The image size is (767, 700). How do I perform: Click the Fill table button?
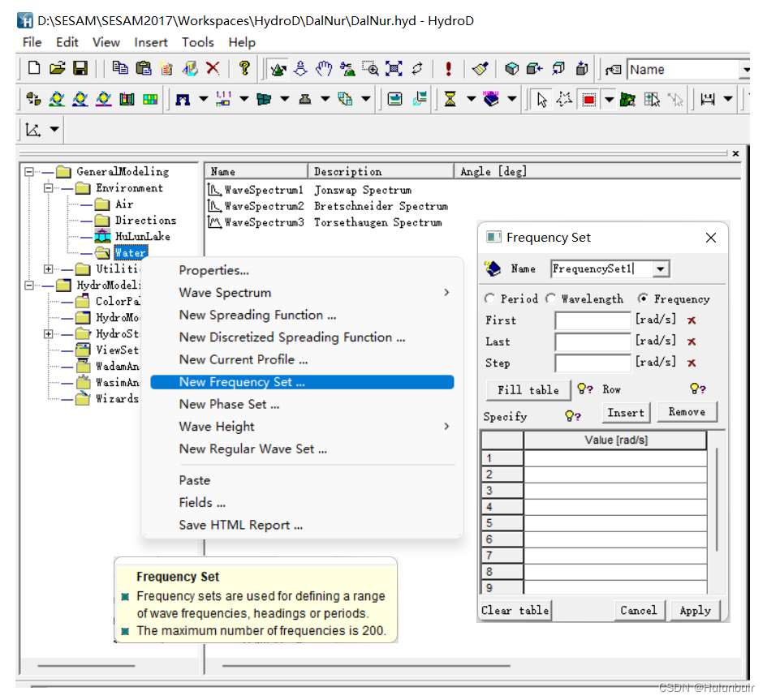coord(528,390)
